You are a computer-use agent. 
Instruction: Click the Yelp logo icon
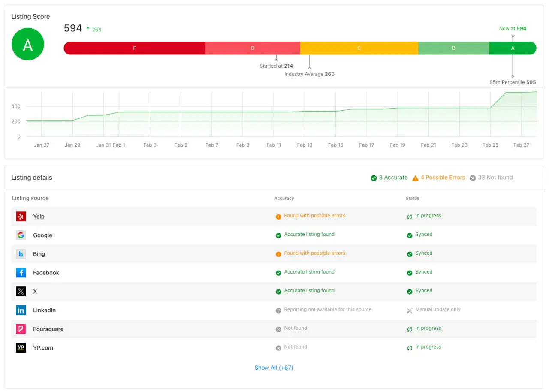pos(21,217)
